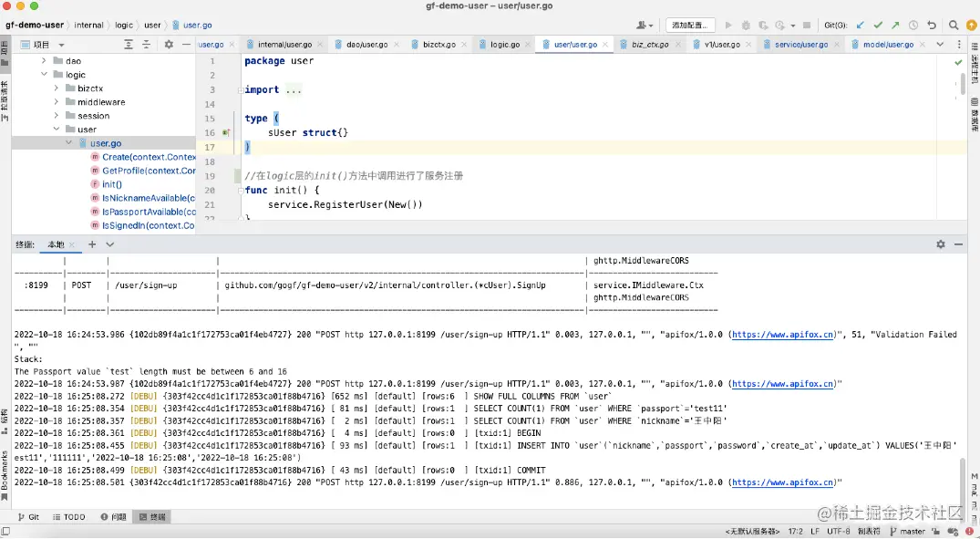Open run configurations dropdown arrow
Viewport: 980px width, 539px height.
click(x=792, y=26)
